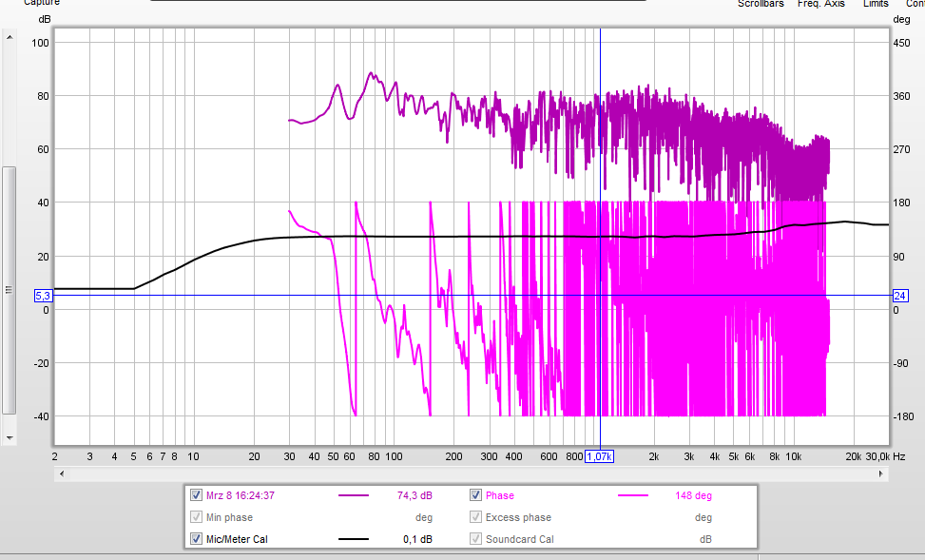Toggle the Min phase checkbox
This screenshot has width=925, height=560.
point(197,517)
